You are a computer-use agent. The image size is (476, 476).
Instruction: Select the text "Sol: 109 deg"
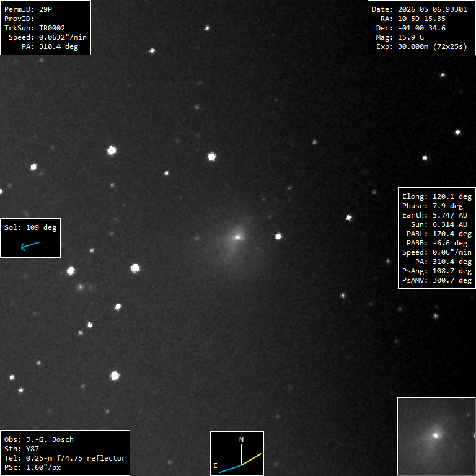pos(30,227)
